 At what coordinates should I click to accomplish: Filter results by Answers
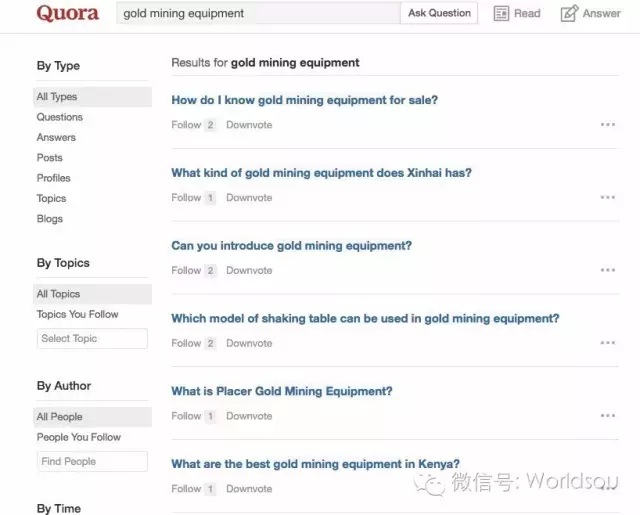56,138
